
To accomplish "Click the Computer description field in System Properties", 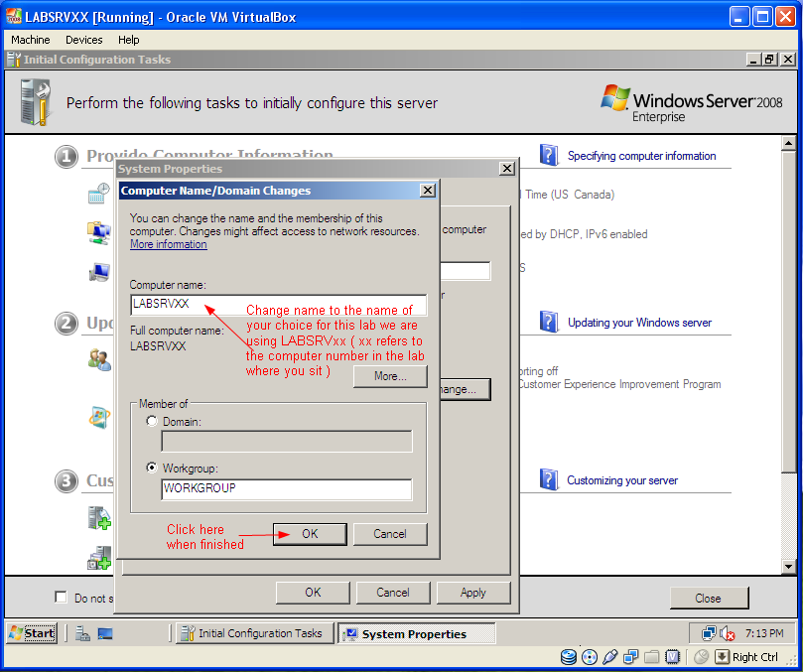I will point(465,270).
